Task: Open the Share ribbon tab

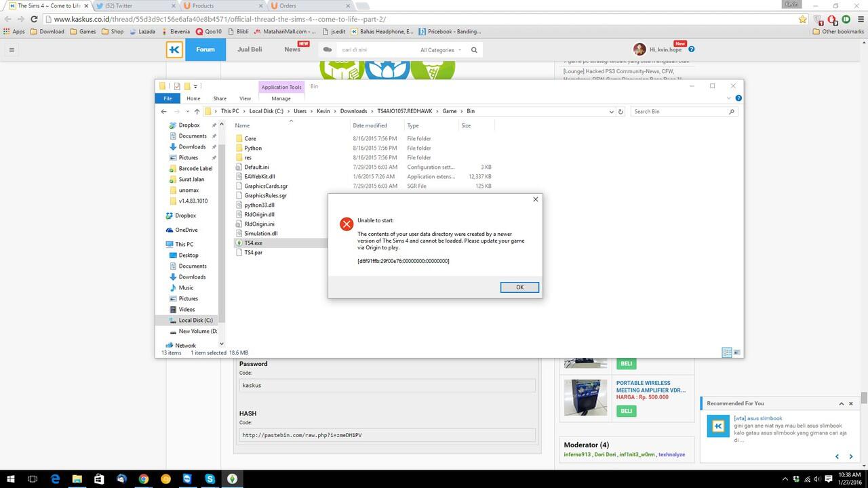Action: pos(220,98)
